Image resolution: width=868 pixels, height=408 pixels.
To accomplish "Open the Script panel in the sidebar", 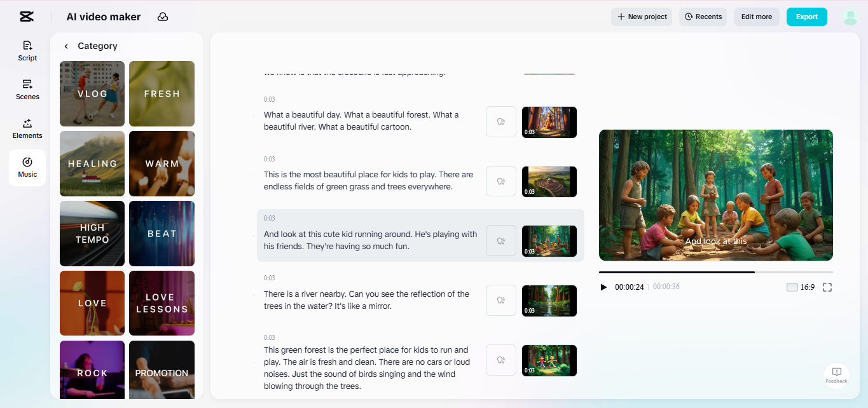I will pyautogui.click(x=27, y=51).
